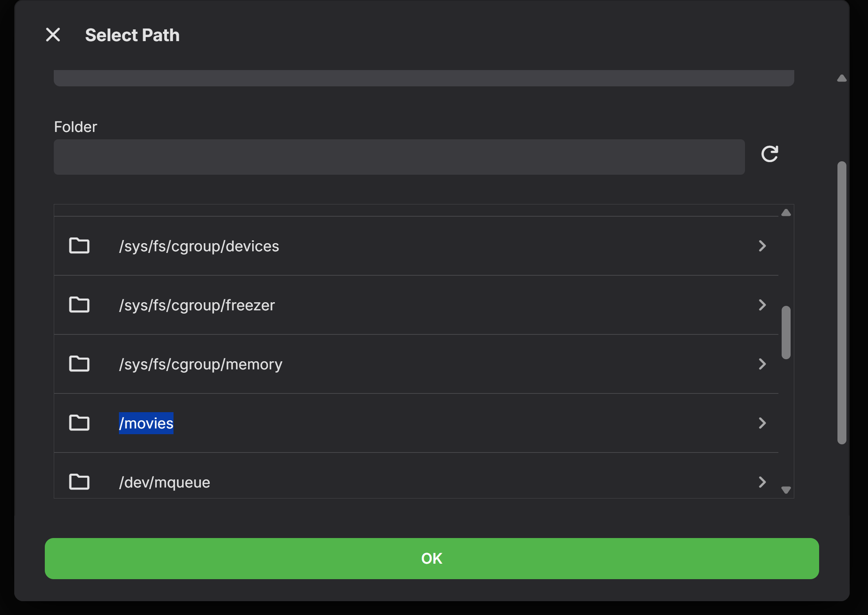Open /sys/fs/cgroup/memory via chevron arrow
Image resolution: width=868 pixels, height=615 pixels.
click(762, 364)
